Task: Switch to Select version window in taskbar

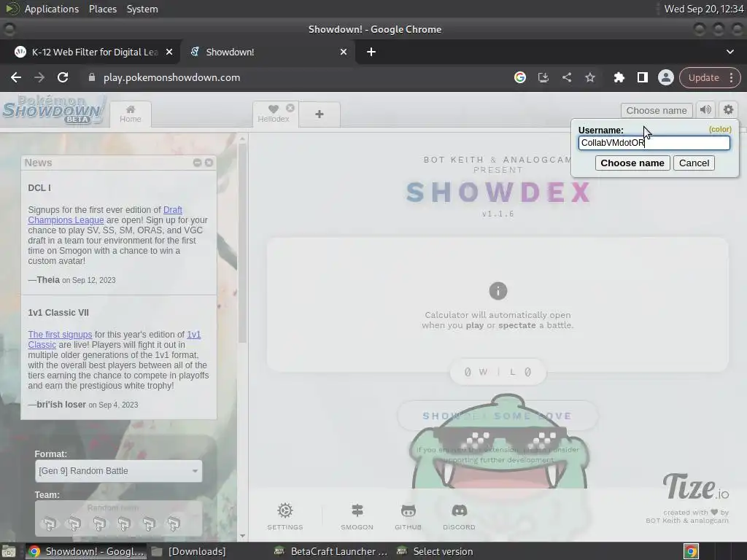Action: (436, 551)
